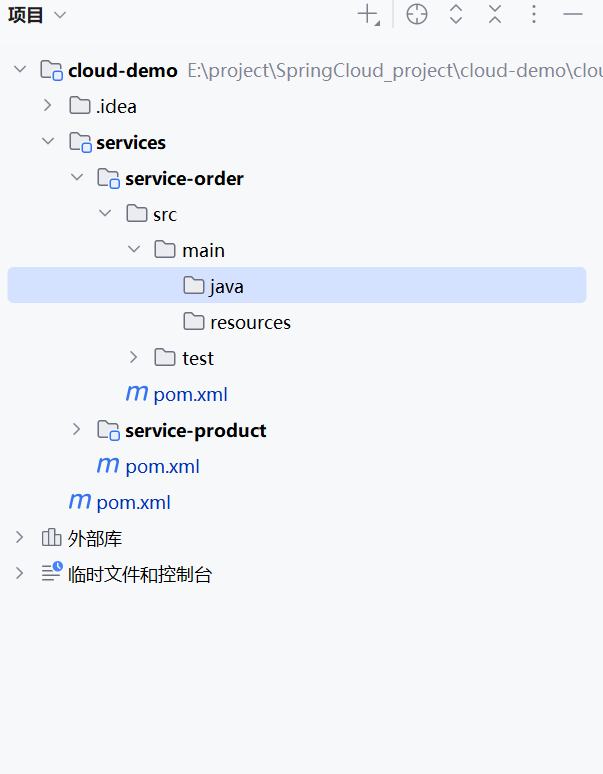Click the collapse all icon in header
The width and height of the screenshot is (603, 774).
pos(495,15)
